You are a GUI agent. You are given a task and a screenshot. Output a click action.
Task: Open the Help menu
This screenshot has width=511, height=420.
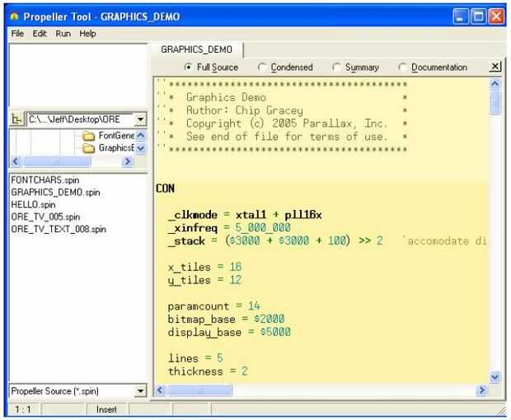point(87,34)
